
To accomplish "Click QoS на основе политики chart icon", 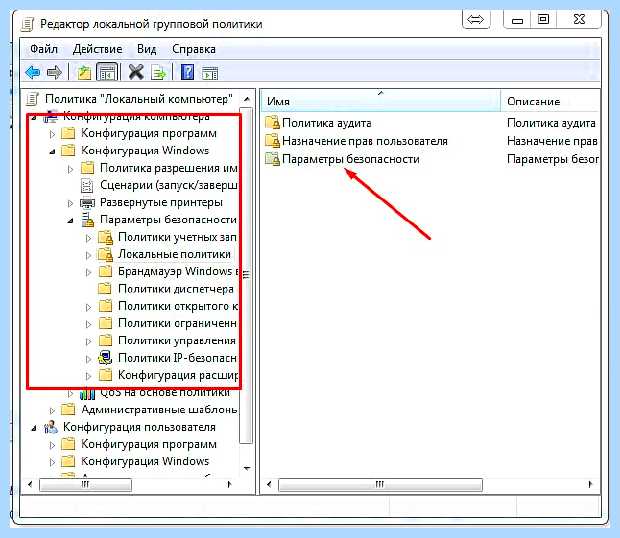I will click(87, 394).
